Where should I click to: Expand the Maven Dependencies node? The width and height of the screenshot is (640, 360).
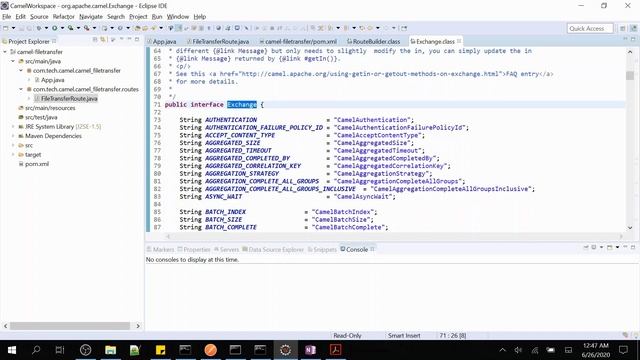[13, 136]
